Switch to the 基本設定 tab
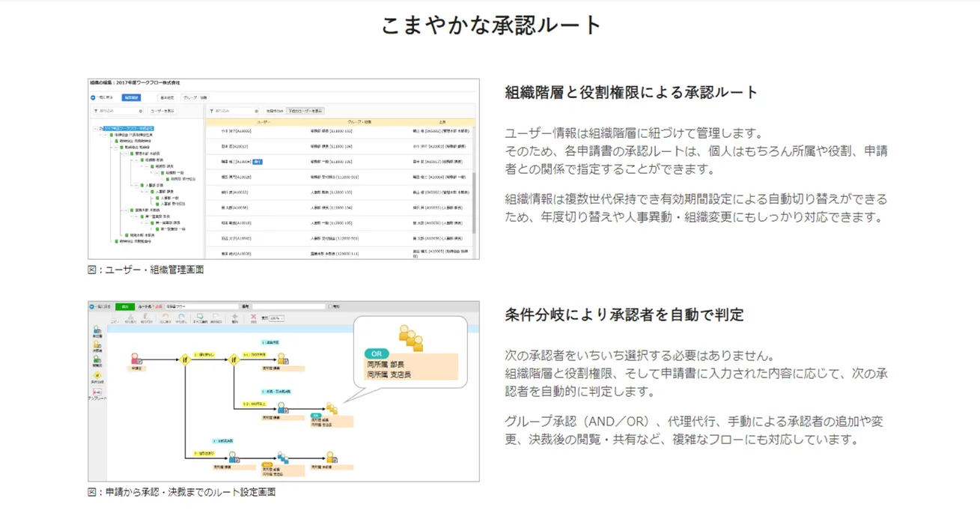The image size is (980, 516). [x=166, y=97]
